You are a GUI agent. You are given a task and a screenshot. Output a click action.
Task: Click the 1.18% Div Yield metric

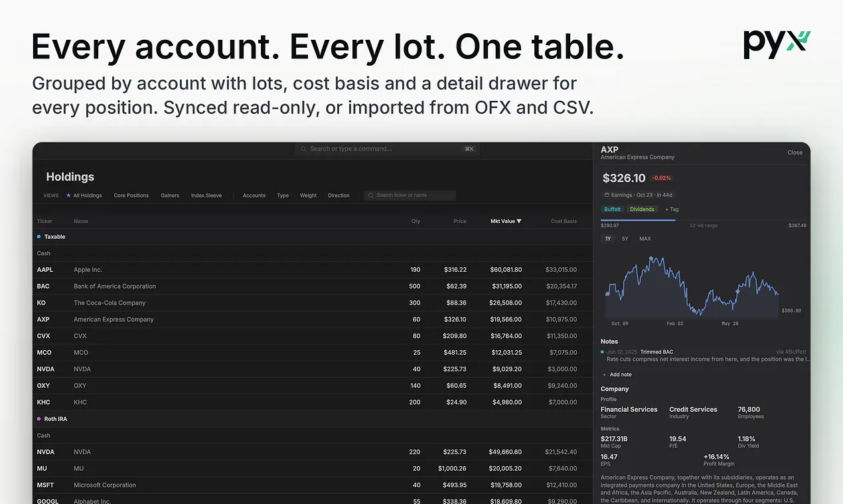tap(747, 439)
